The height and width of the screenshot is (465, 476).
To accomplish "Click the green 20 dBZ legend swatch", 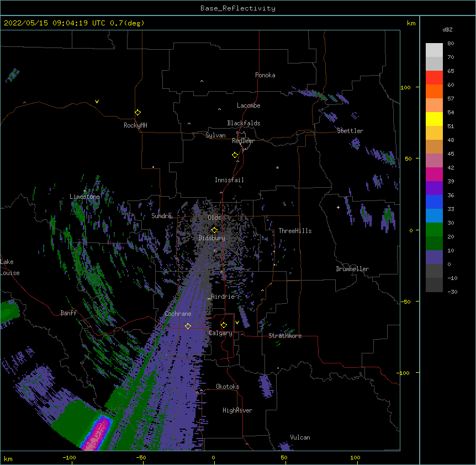I will (434, 230).
